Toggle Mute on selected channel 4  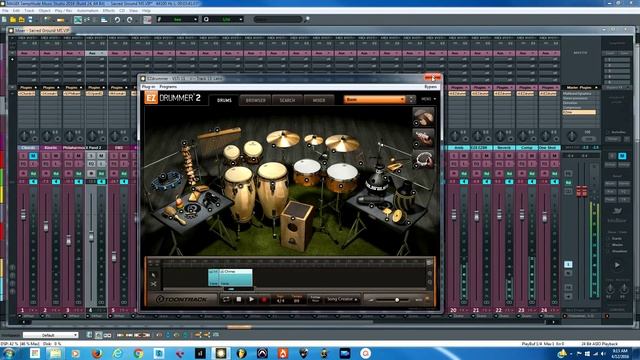click(101, 156)
